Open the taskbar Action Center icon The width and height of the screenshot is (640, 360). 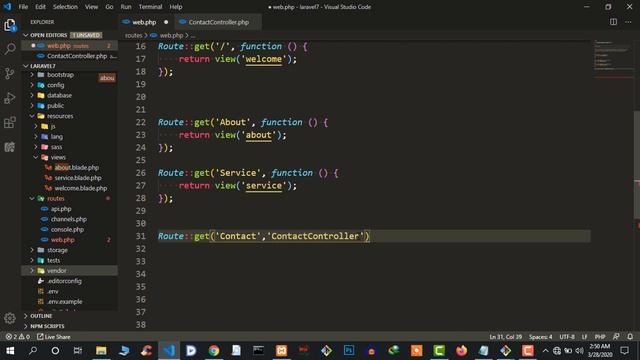pyautogui.click(x=624, y=351)
